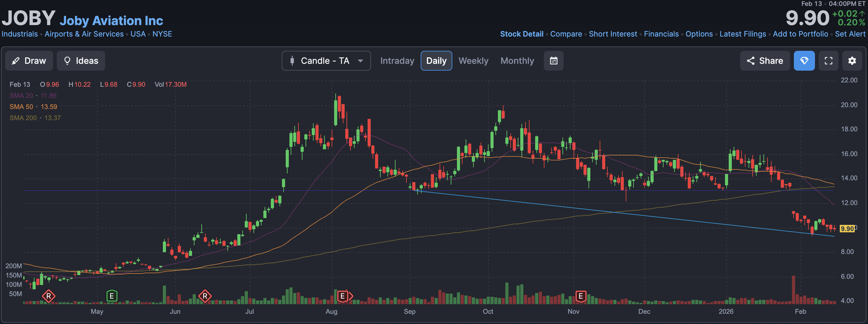Open Airports & Air Services industry link
868x324 pixels.
tap(84, 34)
